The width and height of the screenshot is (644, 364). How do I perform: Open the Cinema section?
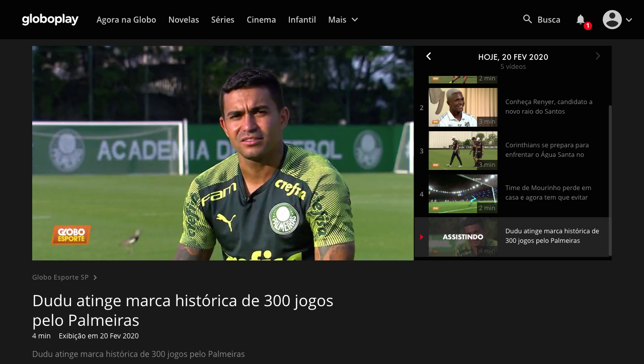[261, 20]
